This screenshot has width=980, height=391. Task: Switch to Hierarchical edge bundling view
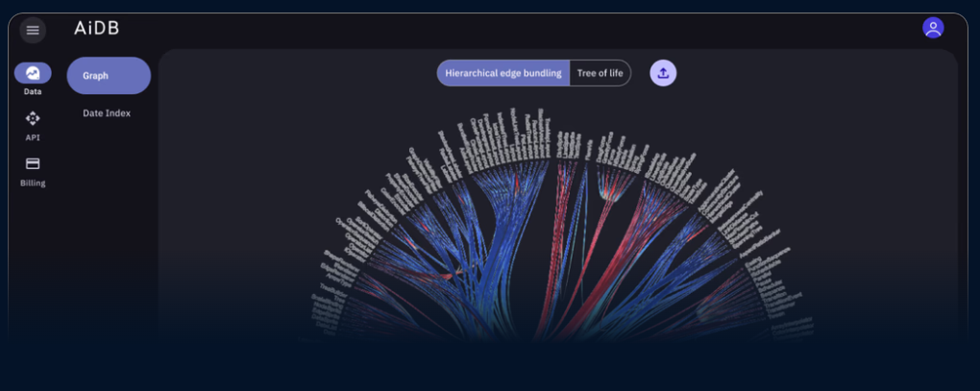pyautogui.click(x=502, y=73)
